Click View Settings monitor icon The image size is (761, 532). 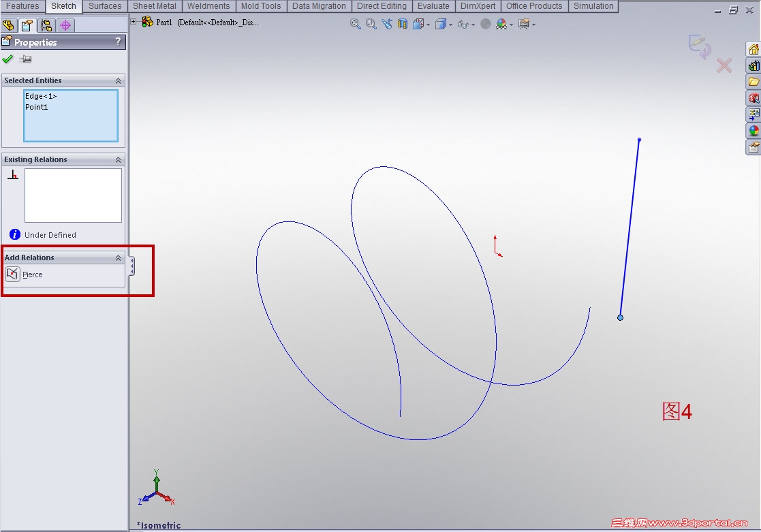[524, 24]
